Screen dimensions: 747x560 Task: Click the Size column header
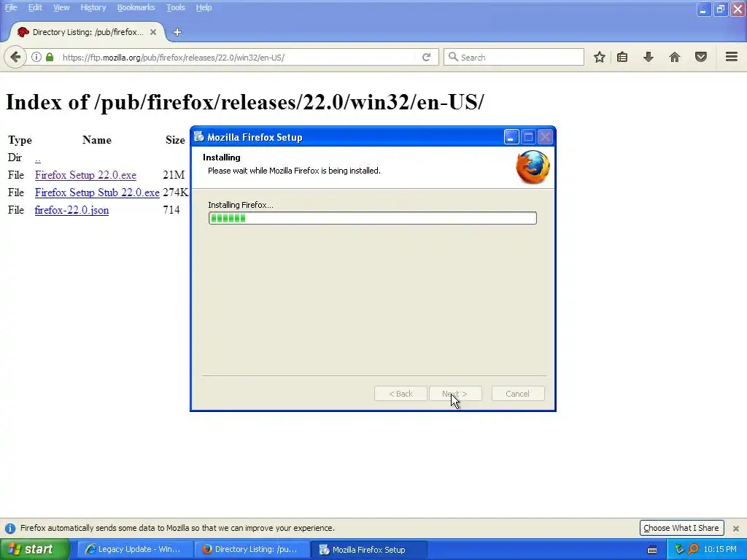[x=175, y=140]
